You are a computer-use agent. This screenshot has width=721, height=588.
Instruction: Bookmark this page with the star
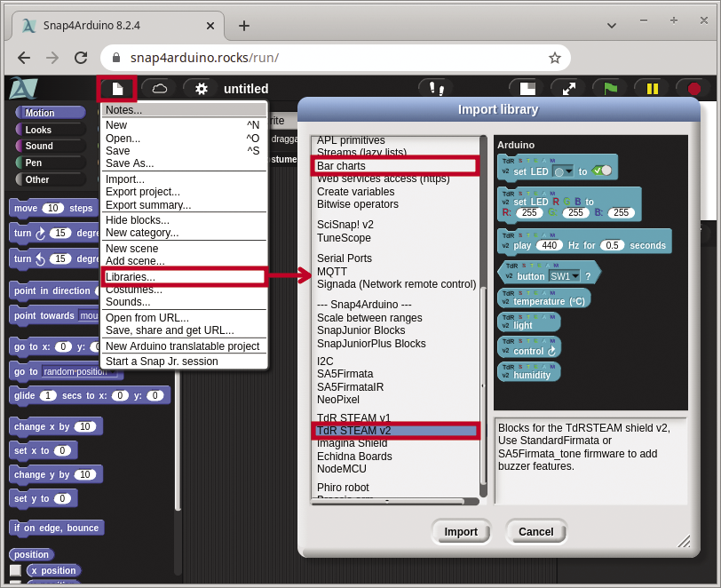(555, 58)
